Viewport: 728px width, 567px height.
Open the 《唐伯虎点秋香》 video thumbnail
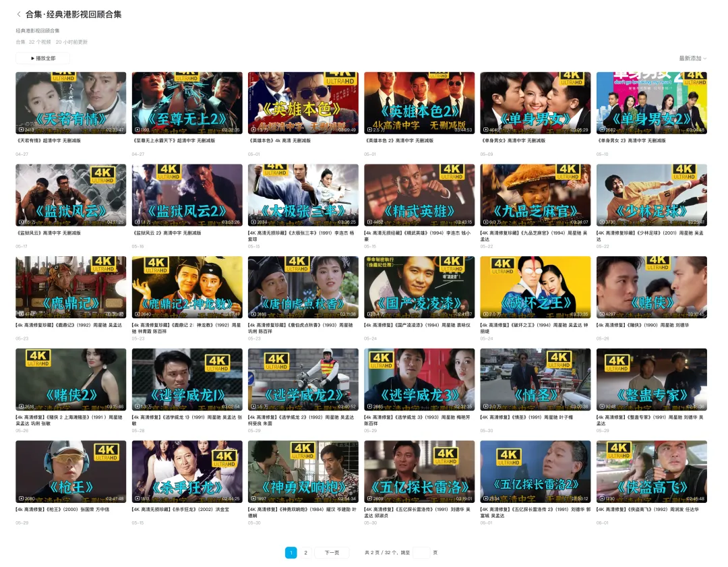pyautogui.click(x=303, y=287)
